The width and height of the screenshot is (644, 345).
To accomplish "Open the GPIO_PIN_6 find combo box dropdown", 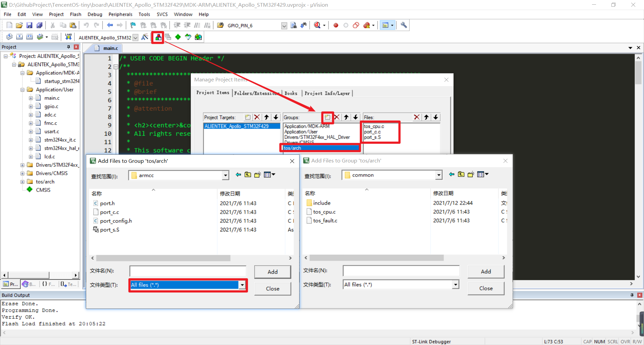I will coord(284,26).
